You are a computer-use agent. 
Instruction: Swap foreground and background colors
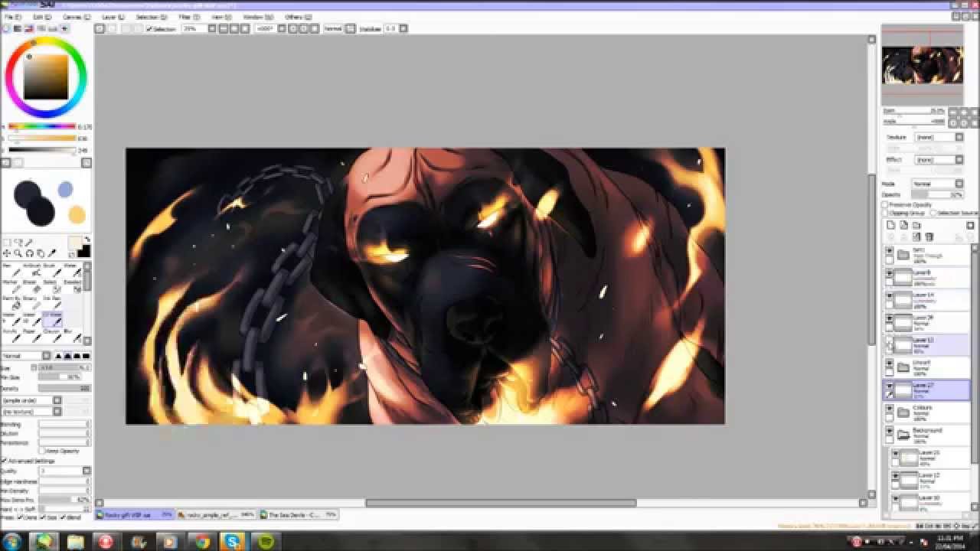pos(86,240)
